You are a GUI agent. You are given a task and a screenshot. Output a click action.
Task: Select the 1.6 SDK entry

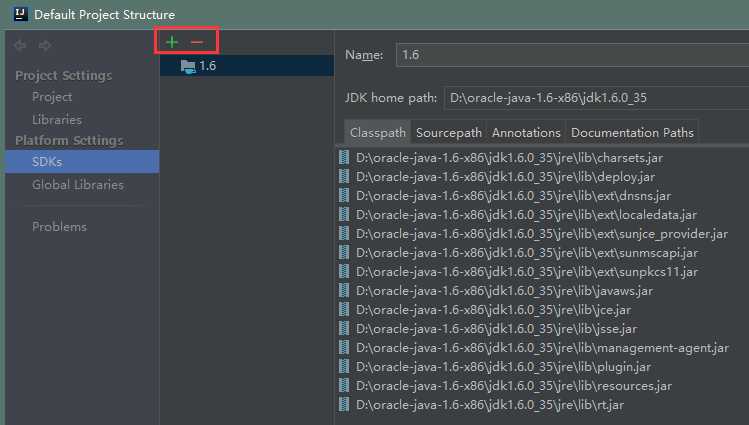point(247,65)
